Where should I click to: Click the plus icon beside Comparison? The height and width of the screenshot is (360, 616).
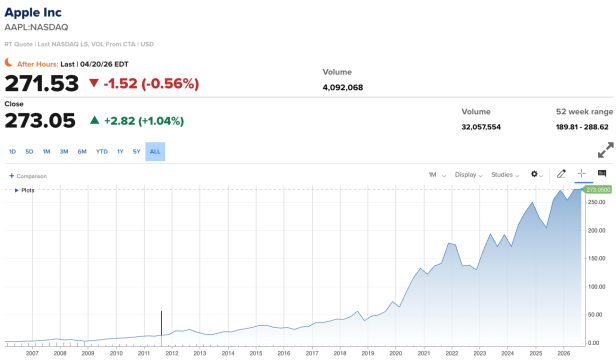click(11, 176)
